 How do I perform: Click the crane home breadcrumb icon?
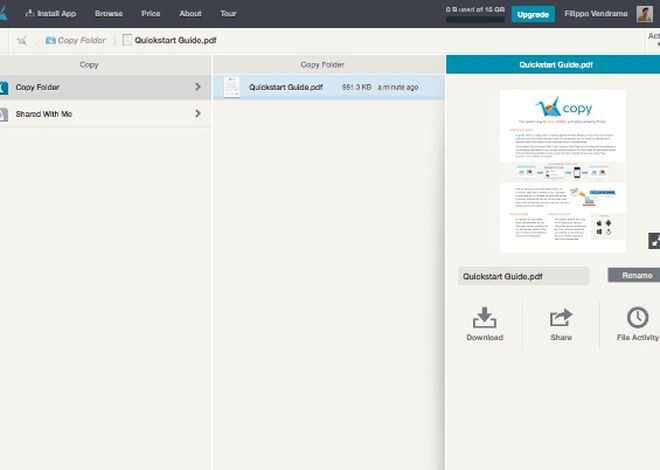click(22, 40)
